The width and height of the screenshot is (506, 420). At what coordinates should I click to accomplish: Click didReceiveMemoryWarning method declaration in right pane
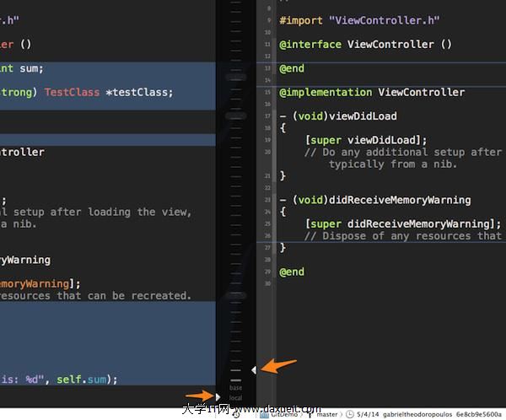(375, 200)
